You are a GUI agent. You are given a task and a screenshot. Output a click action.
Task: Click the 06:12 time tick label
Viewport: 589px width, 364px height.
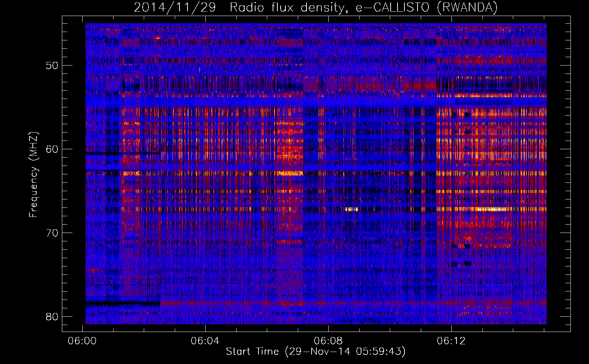pyautogui.click(x=451, y=341)
